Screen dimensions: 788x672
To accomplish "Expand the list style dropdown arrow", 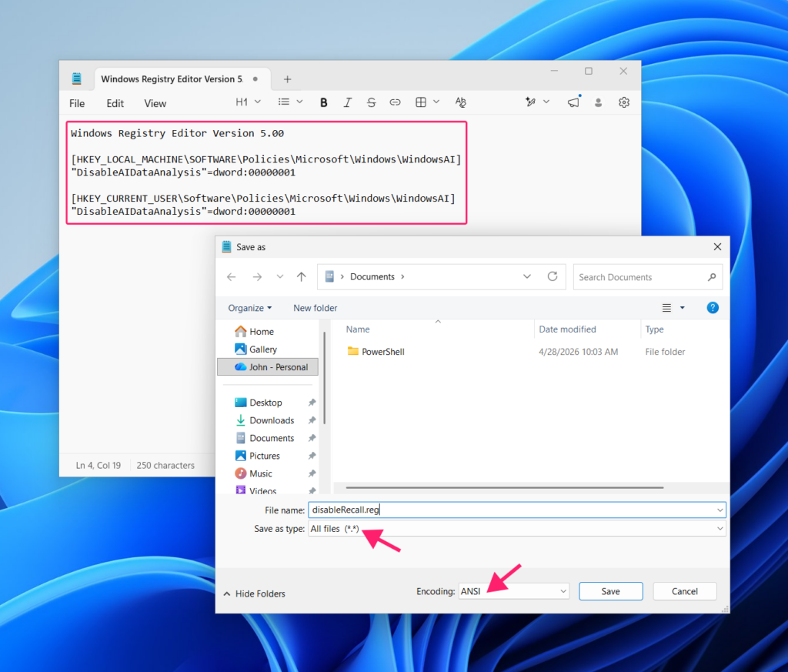I will (299, 102).
